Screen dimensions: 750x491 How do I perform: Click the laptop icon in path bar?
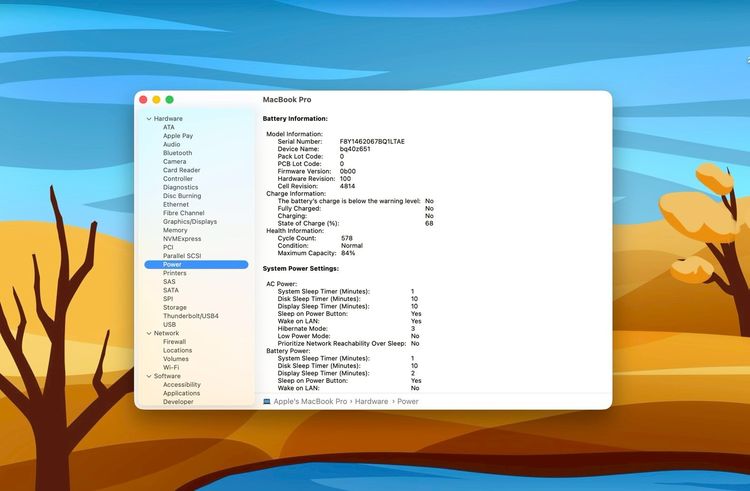(x=267, y=401)
